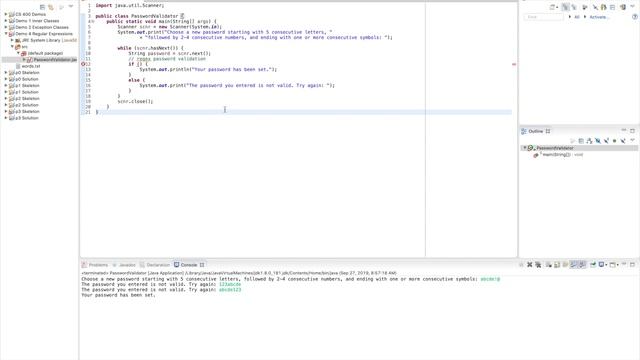Viewport: 640px width, 360px height.
Task: Click line 21 closing brace in editor
Action: tap(97, 112)
